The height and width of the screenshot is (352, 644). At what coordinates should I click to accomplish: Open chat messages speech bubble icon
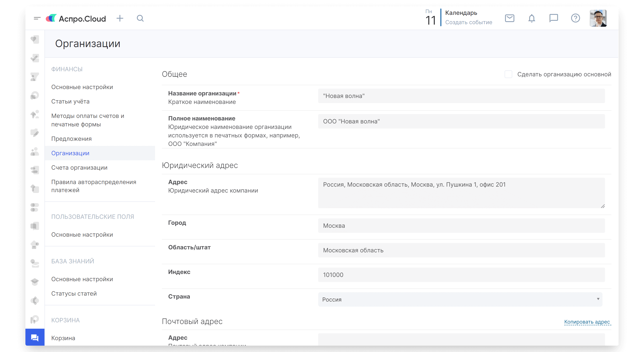(x=554, y=18)
